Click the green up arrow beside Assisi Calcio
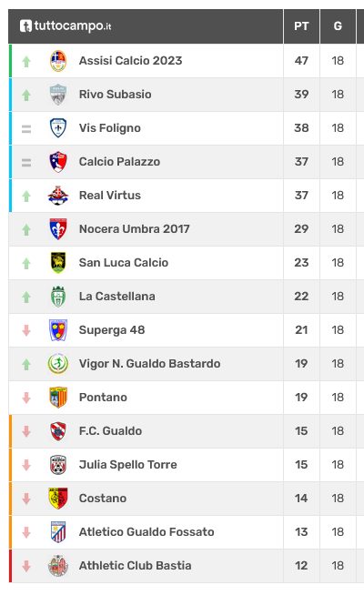Screen dimensions: 364x595 (x=26, y=62)
